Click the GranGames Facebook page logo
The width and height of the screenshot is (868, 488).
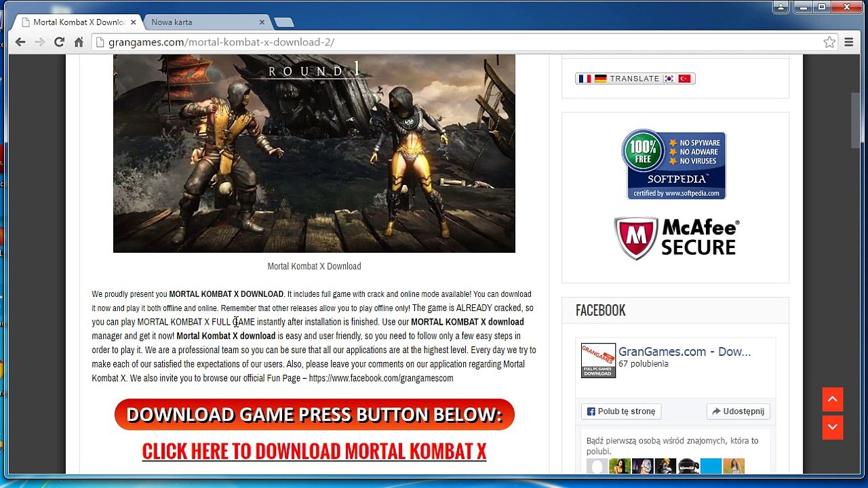[598, 361]
